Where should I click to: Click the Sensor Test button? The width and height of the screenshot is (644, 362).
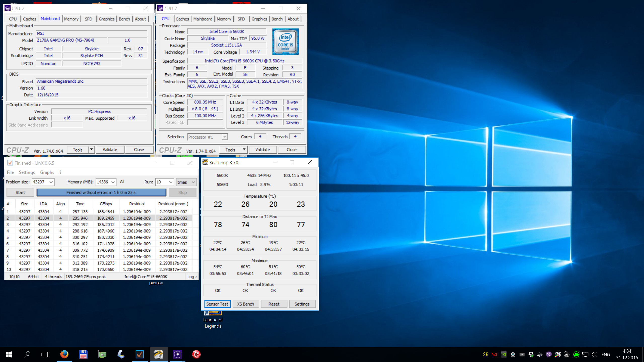[217, 304]
